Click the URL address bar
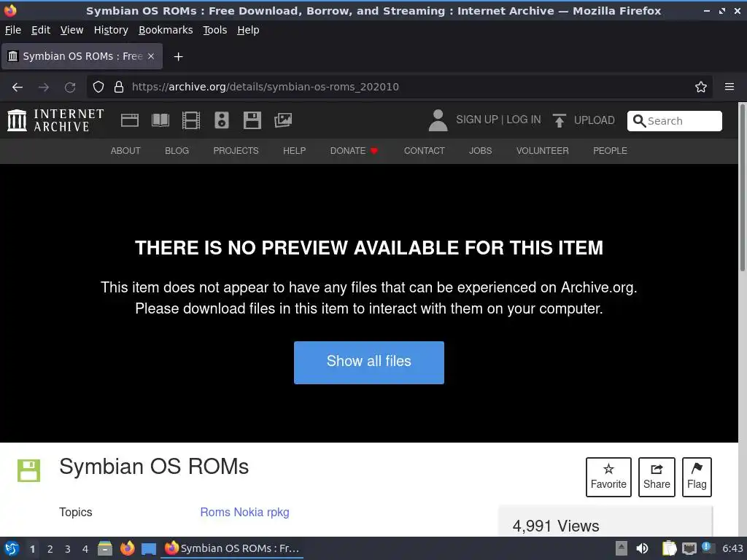The image size is (747, 560). 400,87
